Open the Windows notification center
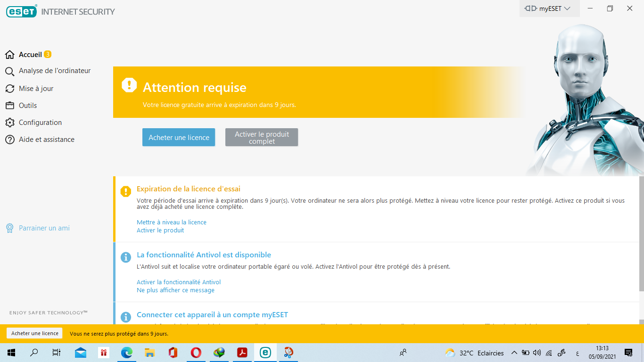This screenshot has height=362, width=644. [628, 353]
